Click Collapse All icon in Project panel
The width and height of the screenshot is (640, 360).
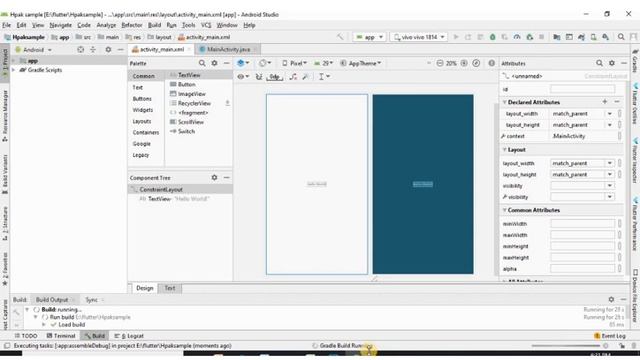point(93,49)
